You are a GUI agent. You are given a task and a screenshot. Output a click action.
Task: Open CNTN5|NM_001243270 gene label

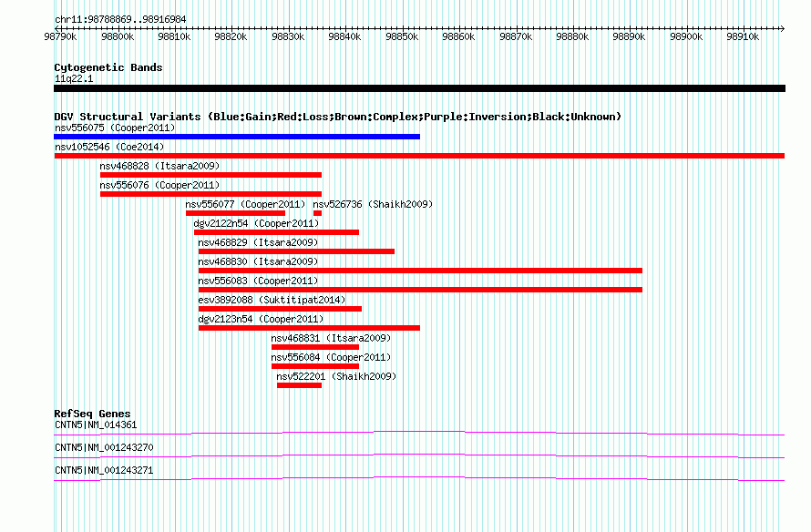104,447
